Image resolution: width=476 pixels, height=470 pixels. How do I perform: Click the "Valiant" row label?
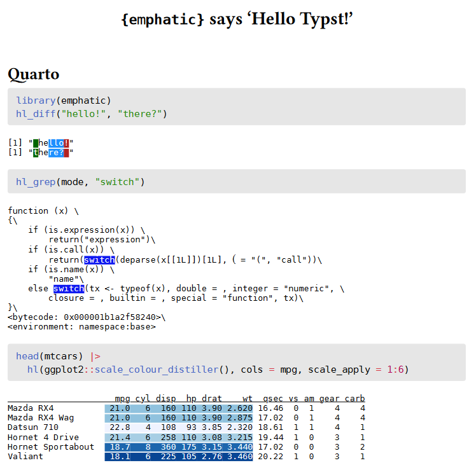tap(25, 457)
